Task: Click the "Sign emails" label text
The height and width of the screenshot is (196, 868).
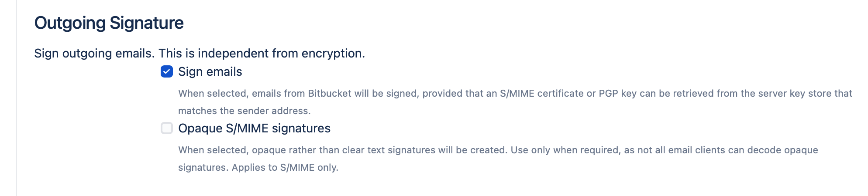Action: pos(210,72)
